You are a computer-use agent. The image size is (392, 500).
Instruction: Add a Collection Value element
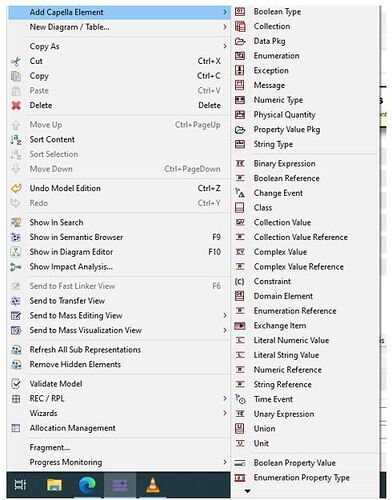(x=305, y=222)
